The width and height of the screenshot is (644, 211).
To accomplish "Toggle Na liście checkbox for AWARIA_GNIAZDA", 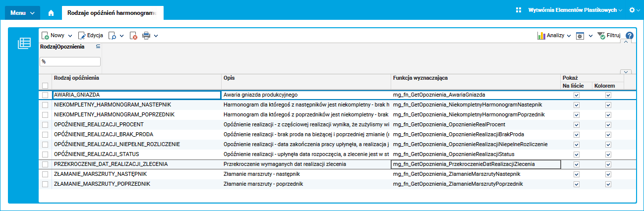I will 576,95.
